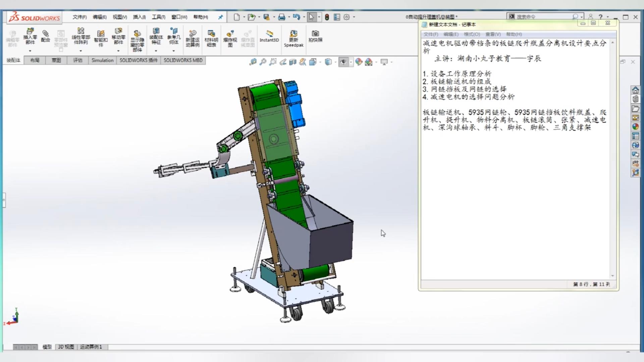Undo the last action
Image resolution: width=644 pixels, height=362 pixels.
point(297,17)
